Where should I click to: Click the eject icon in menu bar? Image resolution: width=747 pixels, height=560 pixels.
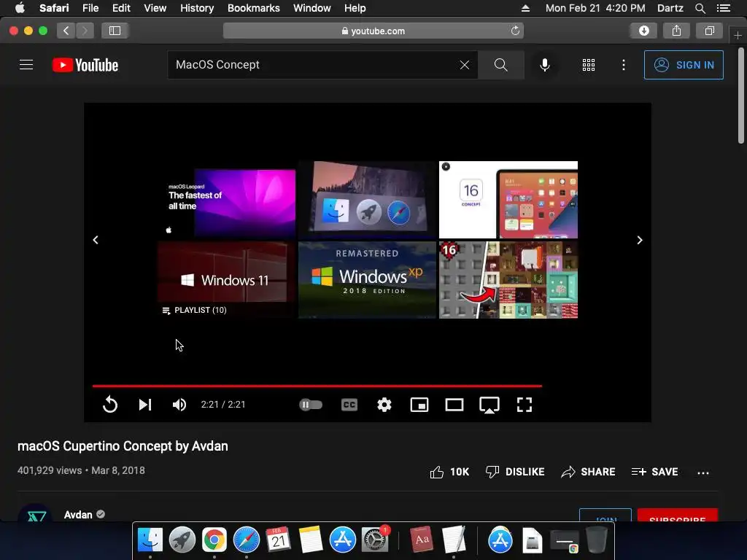tap(525, 8)
